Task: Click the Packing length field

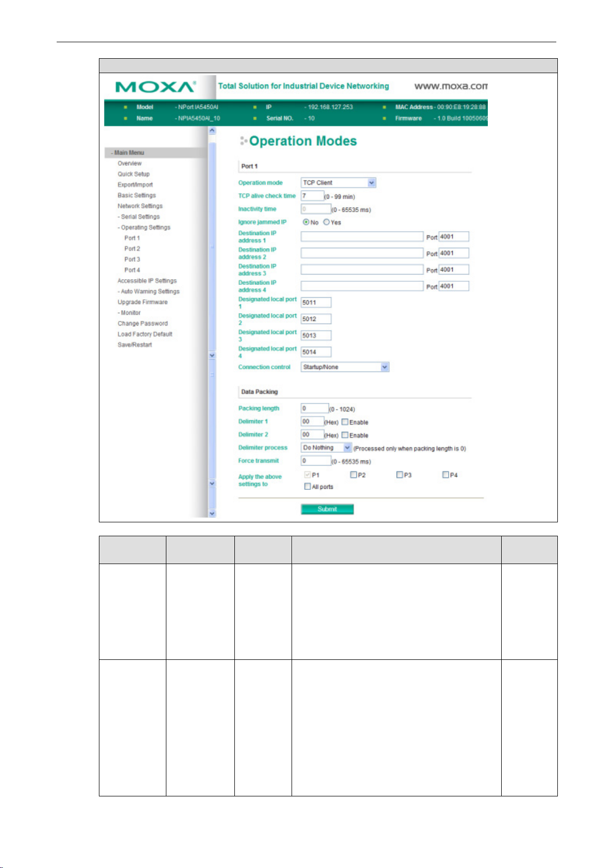Action: point(314,409)
